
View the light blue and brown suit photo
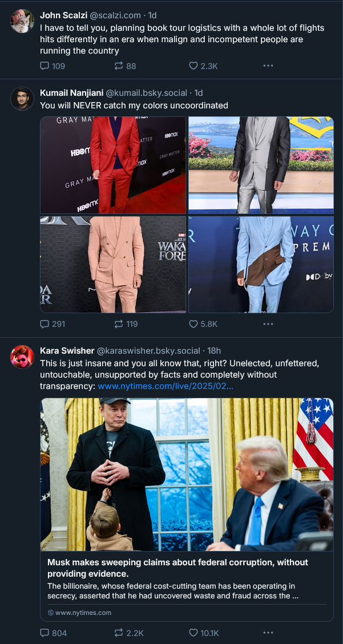(261, 265)
